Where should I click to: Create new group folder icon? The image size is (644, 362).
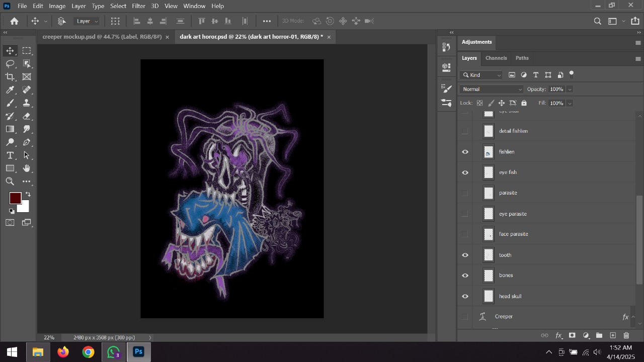click(x=599, y=335)
